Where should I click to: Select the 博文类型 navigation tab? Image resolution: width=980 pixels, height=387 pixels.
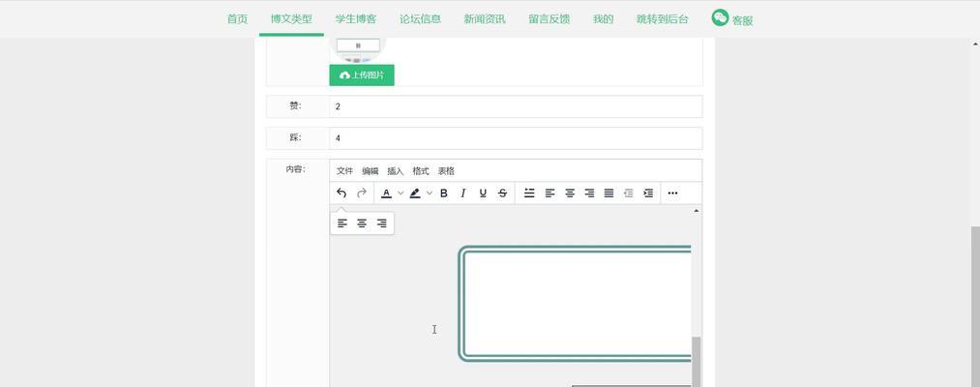tap(291, 18)
